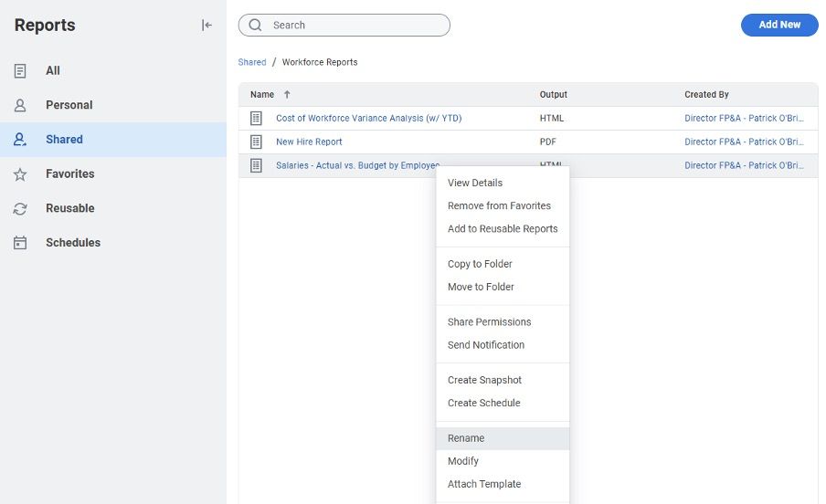Click the Output column header
The height and width of the screenshot is (504, 826).
553,94
